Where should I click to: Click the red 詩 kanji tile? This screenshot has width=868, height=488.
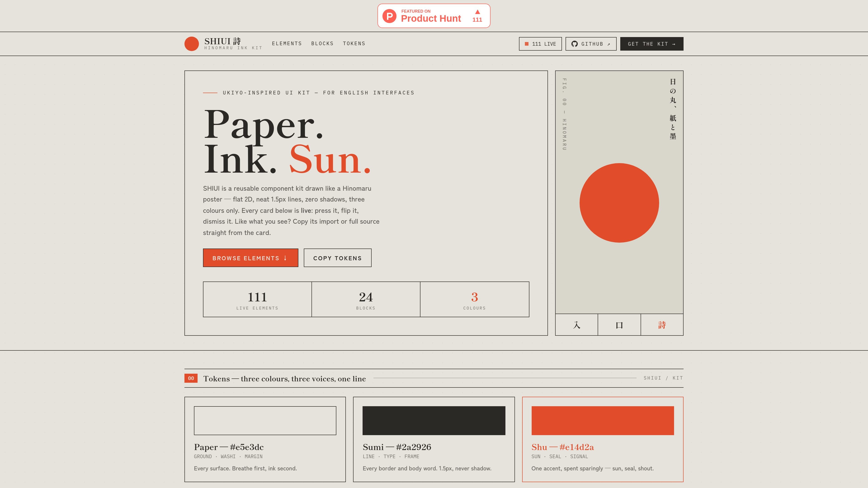(662, 325)
